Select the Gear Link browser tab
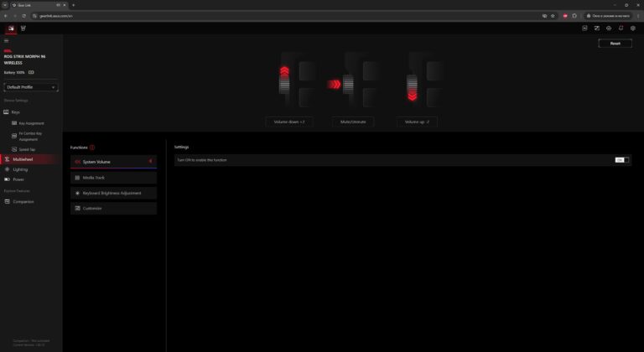644x352 pixels. click(39, 5)
